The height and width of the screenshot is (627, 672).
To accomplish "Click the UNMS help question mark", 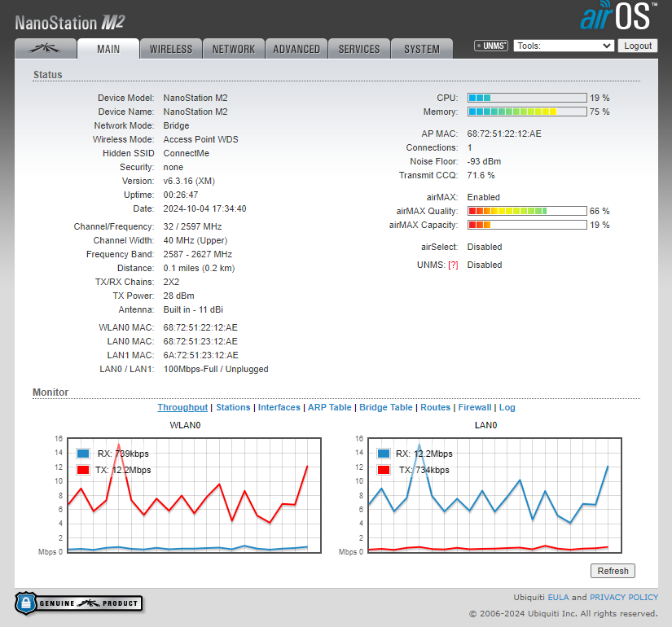I will coord(453,265).
